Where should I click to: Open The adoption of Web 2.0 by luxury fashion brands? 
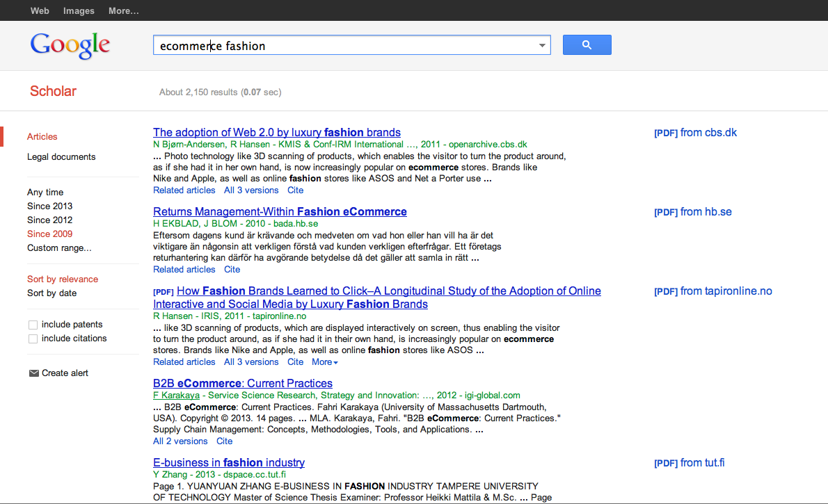click(x=277, y=133)
